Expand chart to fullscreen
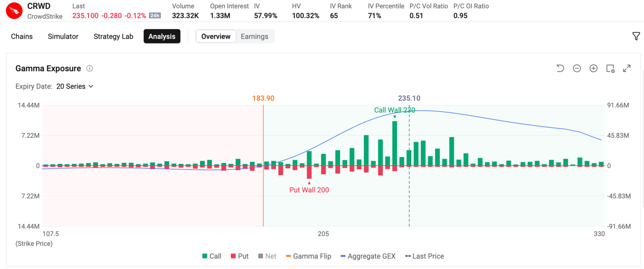The width and height of the screenshot is (644, 269). 627,68
